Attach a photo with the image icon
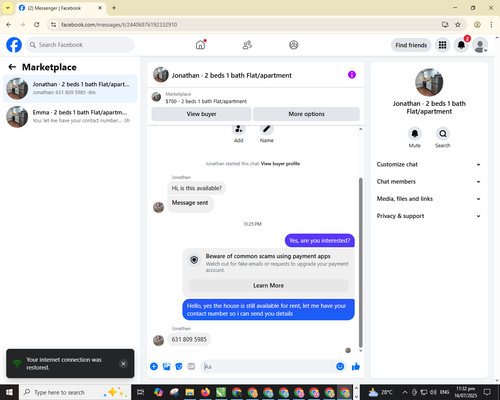Image resolution: width=500 pixels, height=400 pixels. pos(166,367)
